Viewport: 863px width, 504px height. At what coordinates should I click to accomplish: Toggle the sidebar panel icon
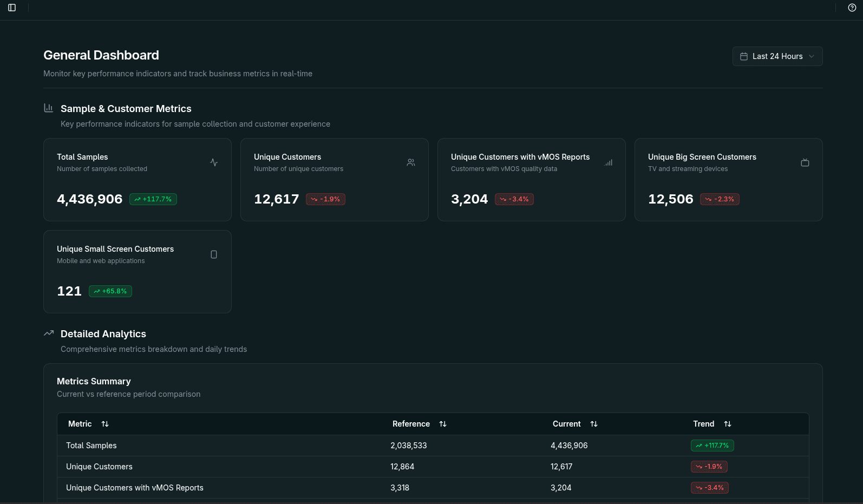[12, 8]
